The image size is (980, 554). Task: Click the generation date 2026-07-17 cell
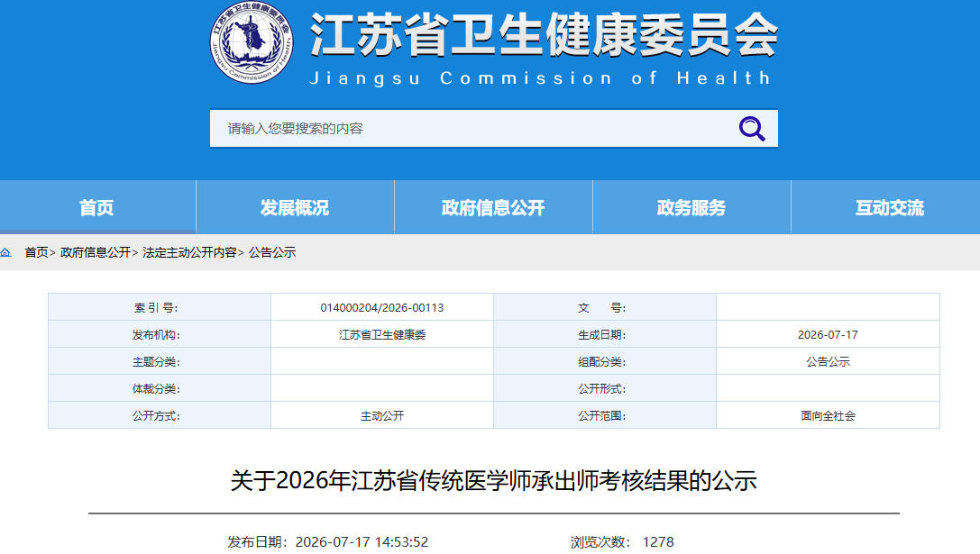(x=828, y=335)
